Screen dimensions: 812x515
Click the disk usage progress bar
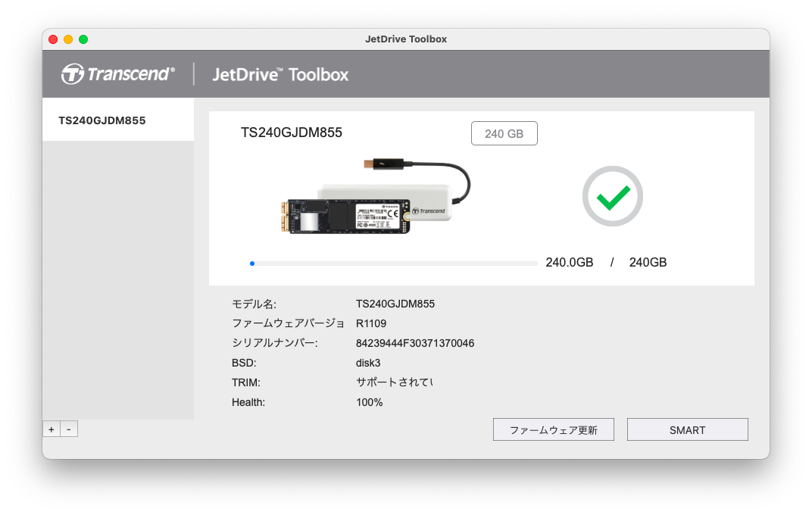pyautogui.click(x=394, y=264)
